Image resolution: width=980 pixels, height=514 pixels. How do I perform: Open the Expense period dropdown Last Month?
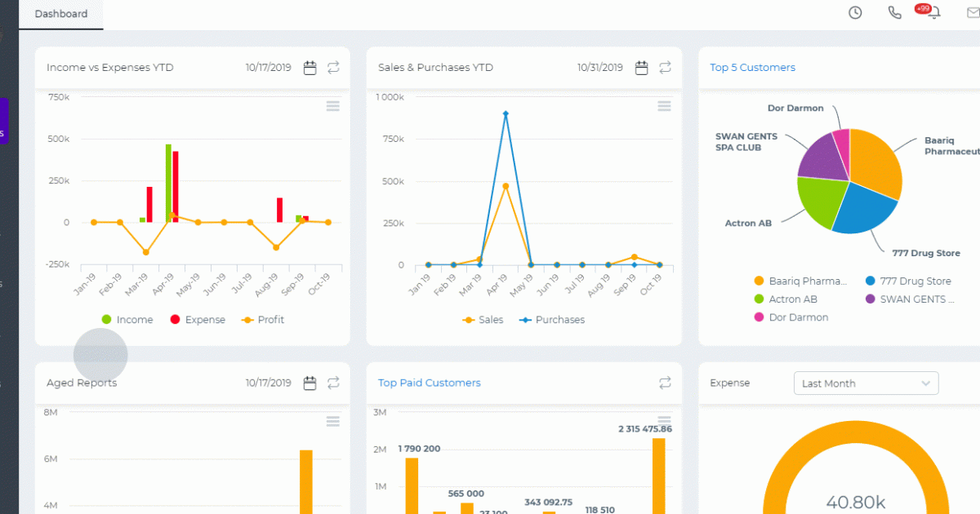pos(866,383)
